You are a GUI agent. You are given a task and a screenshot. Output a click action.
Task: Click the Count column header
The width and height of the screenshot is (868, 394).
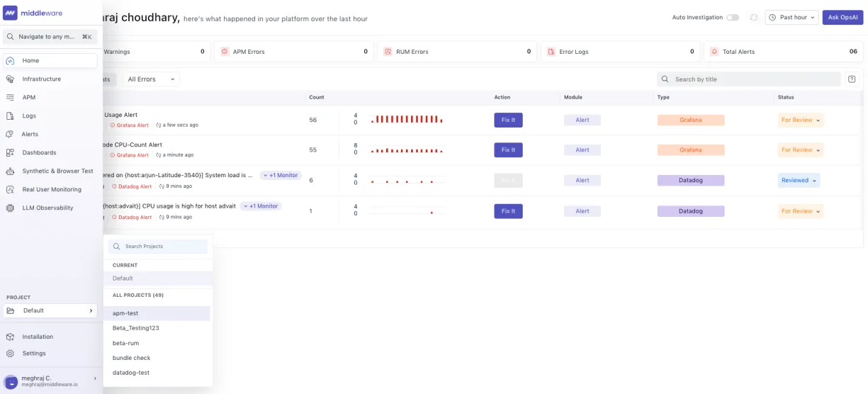click(x=317, y=97)
